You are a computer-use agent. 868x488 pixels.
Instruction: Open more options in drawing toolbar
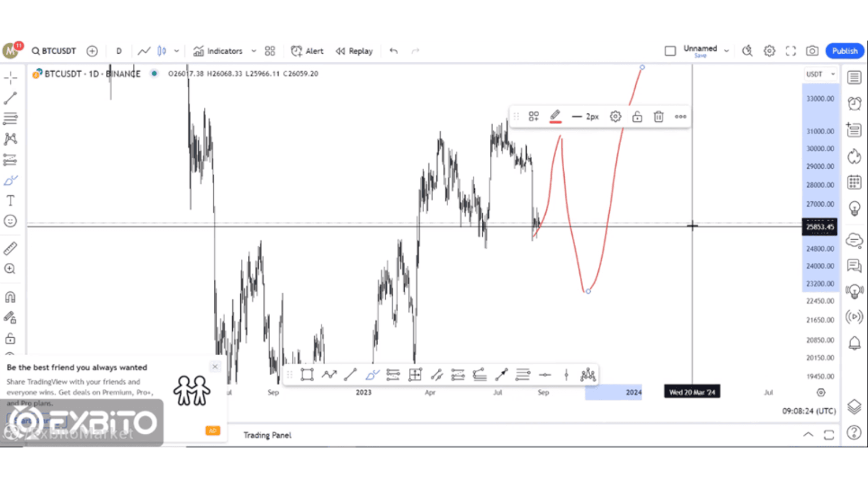680,116
